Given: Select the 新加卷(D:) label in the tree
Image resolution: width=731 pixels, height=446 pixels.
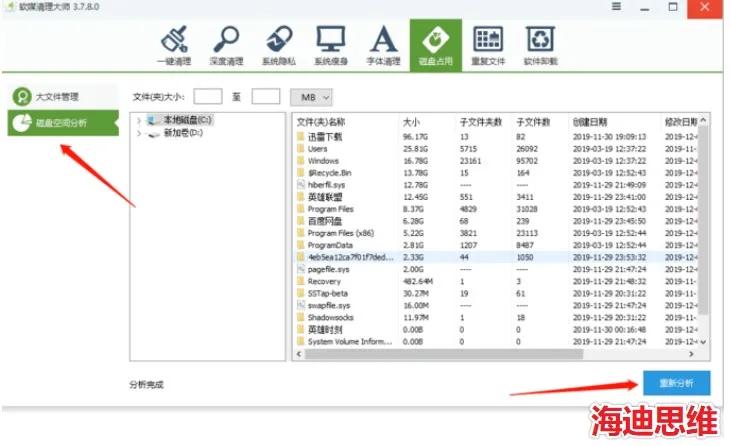Looking at the screenshot, I should (x=183, y=133).
